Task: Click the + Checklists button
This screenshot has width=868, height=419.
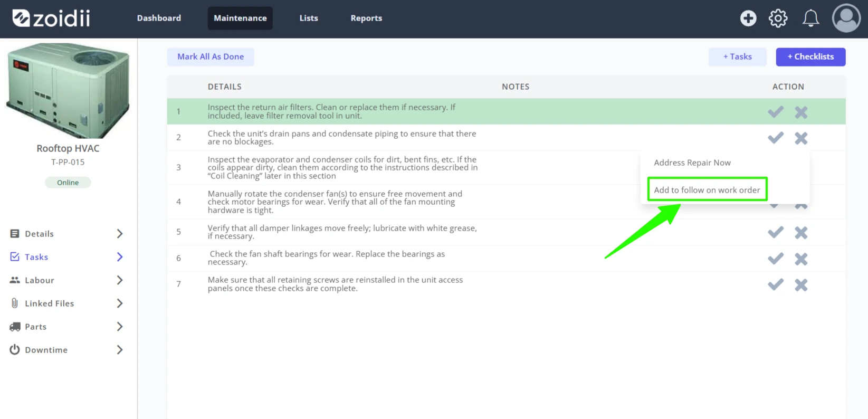Action: point(810,56)
